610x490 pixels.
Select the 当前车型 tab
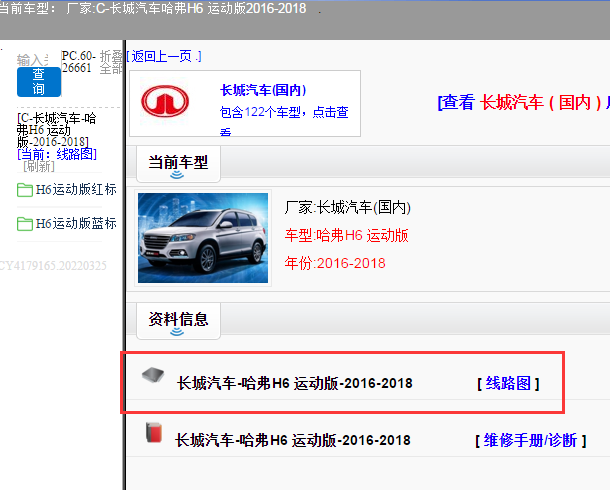pos(178,163)
